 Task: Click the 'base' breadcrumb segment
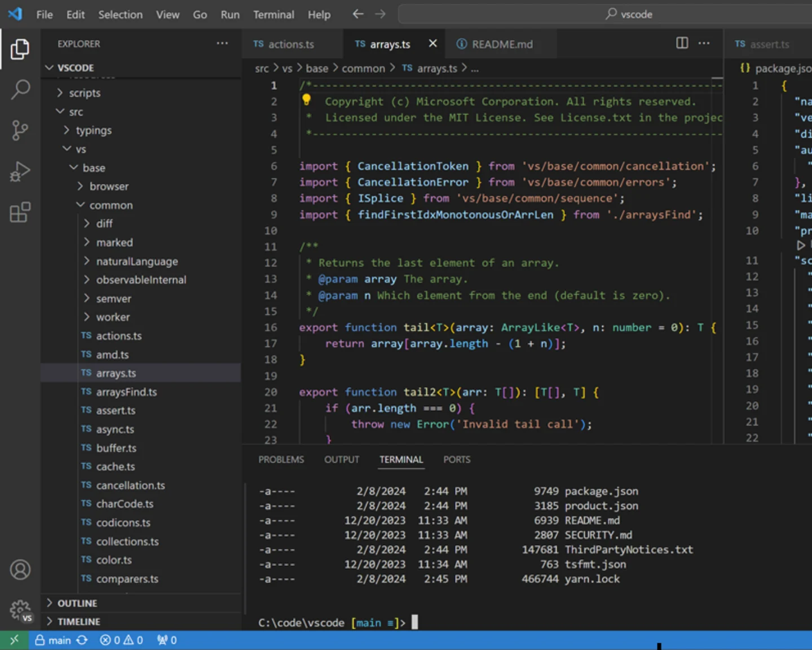click(317, 68)
